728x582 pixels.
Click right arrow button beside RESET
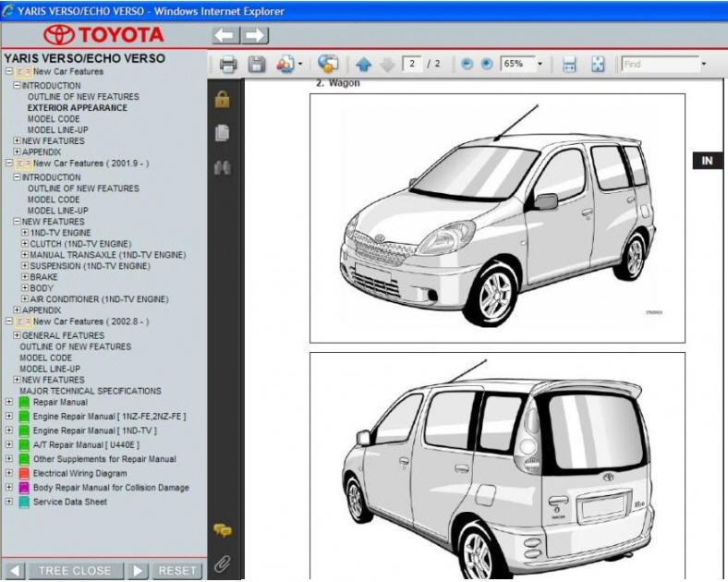[138, 570]
